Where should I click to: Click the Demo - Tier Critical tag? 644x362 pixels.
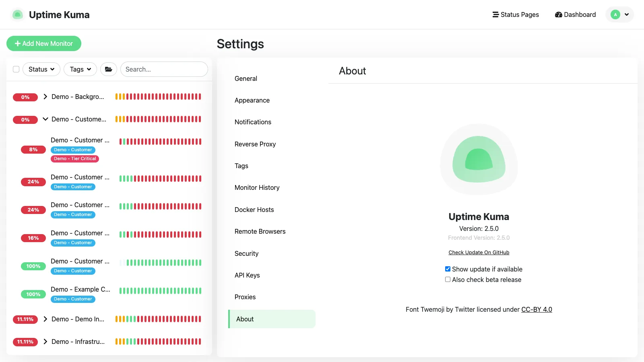[x=75, y=159]
